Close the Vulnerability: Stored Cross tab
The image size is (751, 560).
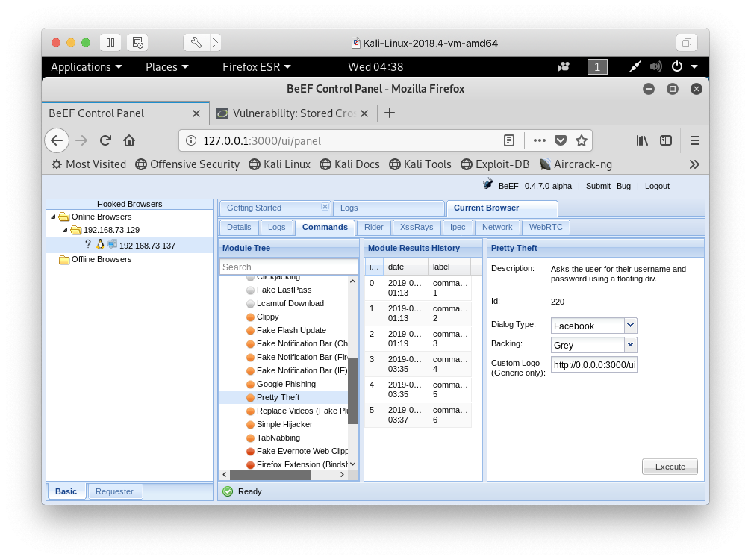pos(365,113)
